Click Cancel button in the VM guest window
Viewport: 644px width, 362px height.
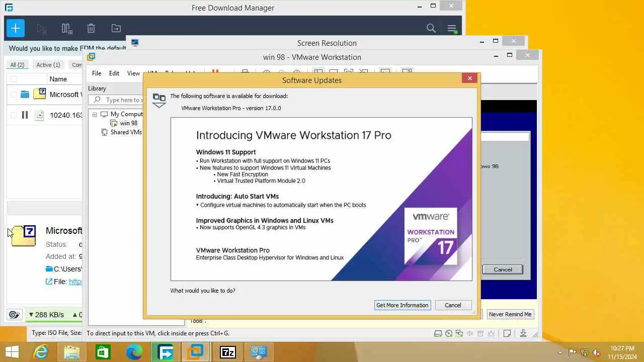pos(503,269)
